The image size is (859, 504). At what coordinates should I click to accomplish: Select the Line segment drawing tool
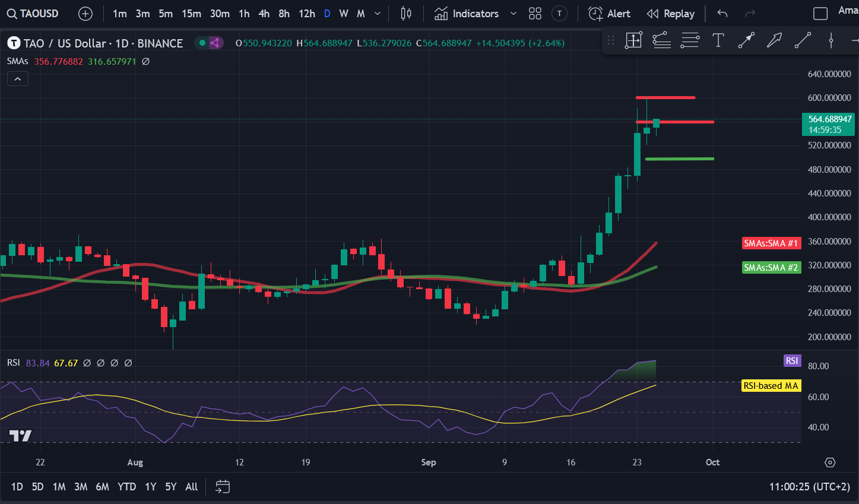(x=803, y=40)
